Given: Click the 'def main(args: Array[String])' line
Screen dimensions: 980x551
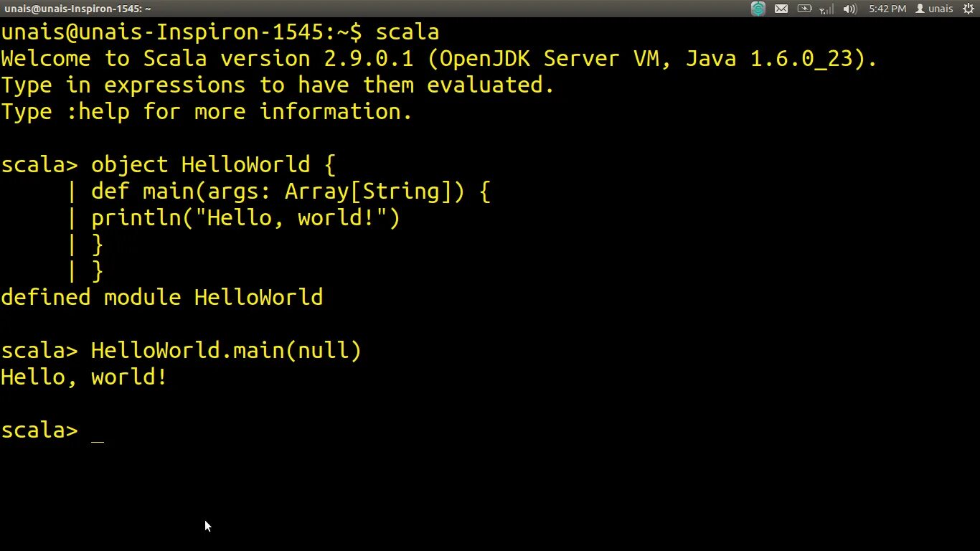Looking at the screenshot, I should coord(291,192).
